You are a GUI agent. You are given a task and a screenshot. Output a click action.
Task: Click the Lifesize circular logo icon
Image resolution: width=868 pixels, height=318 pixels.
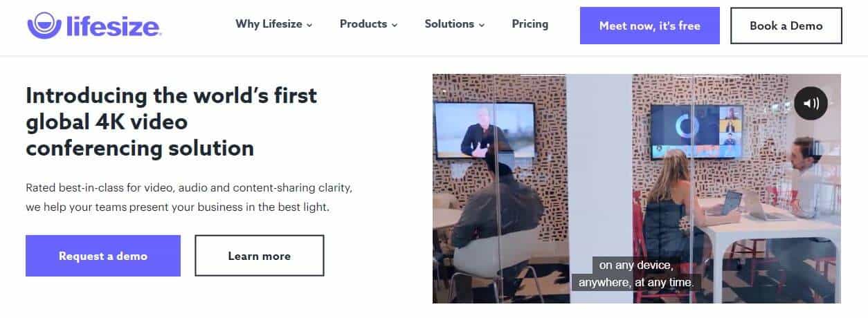(x=44, y=25)
